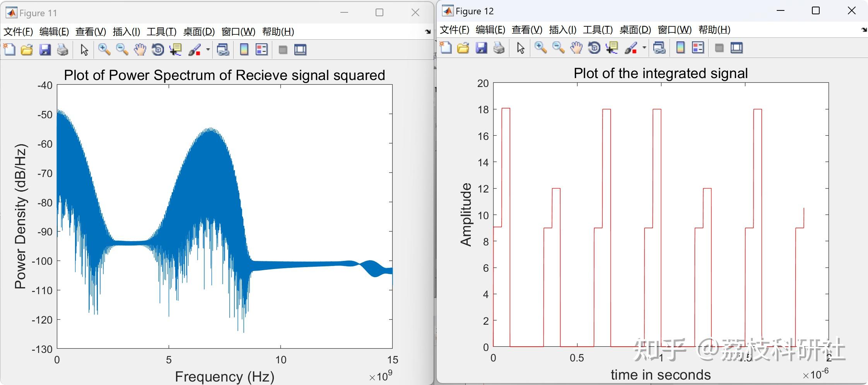Click the dock arrow at Figure 11 menu bar
868x385 pixels.
[427, 32]
